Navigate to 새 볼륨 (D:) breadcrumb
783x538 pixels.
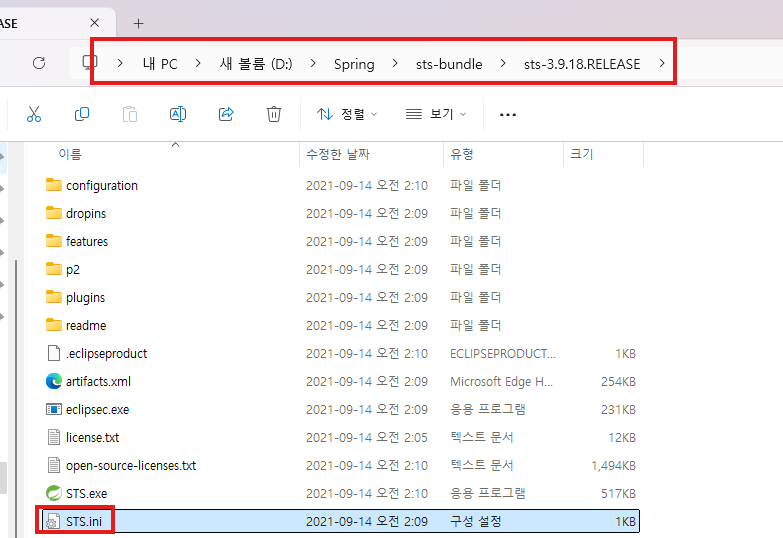(x=256, y=64)
